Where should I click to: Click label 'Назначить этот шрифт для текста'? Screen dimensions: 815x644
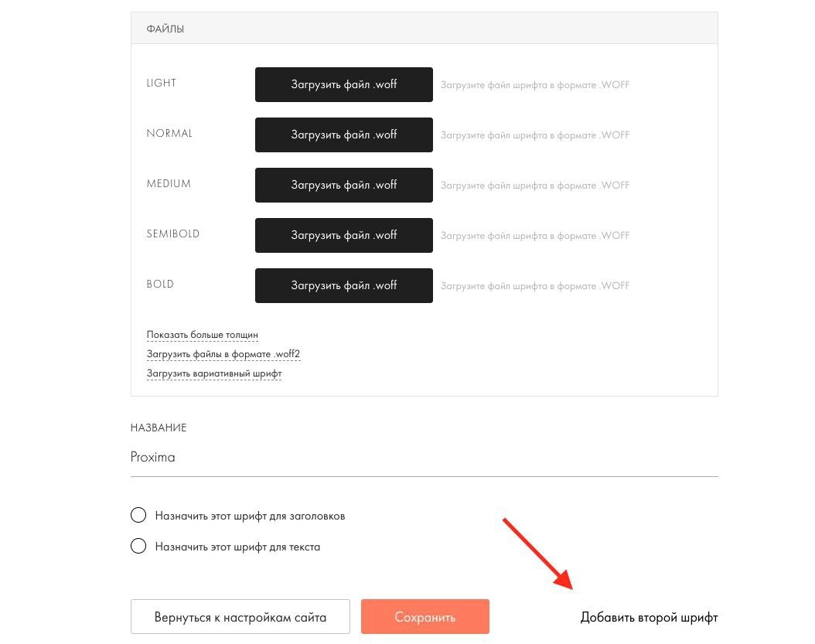pyautogui.click(x=237, y=547)
